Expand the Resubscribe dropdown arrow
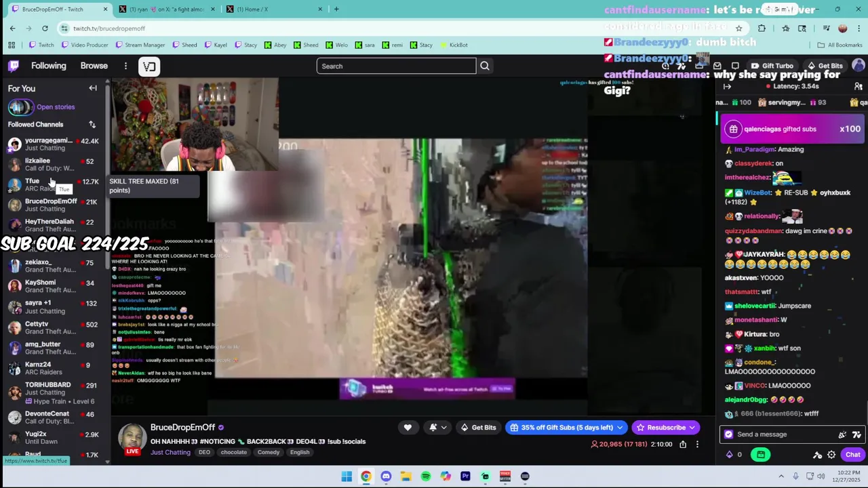 click(692, 428)
